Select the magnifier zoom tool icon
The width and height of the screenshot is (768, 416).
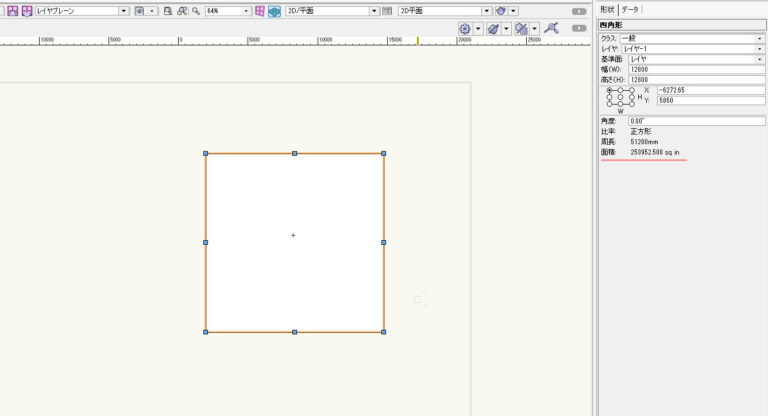coord(196,10)
